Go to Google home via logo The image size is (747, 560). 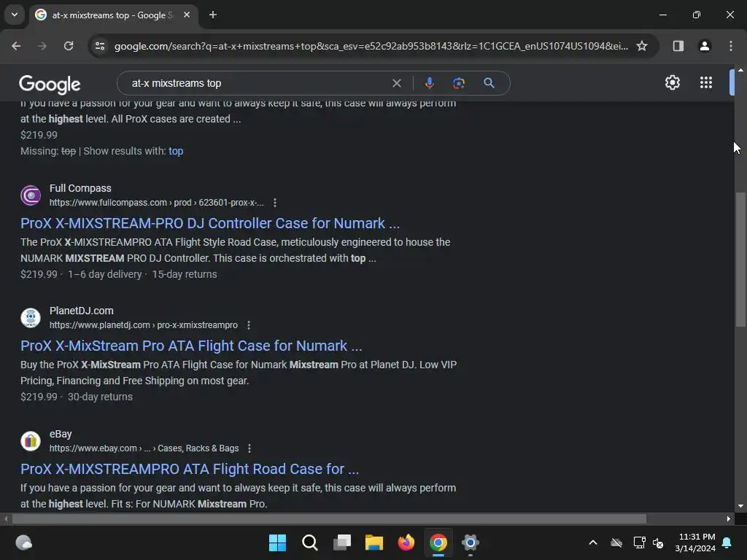click(50, 85)
